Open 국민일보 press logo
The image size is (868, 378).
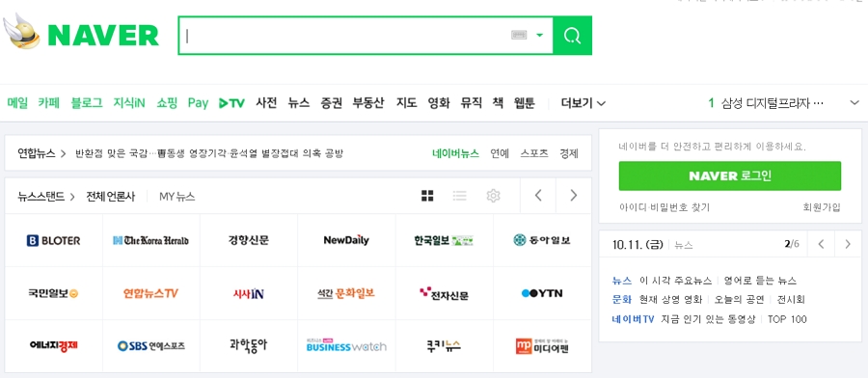(x=54, y=293)
